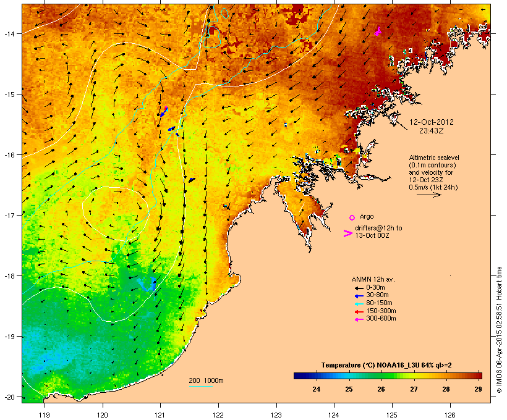Click longitude axis label 123
The image size is (507, 420).
276,415
